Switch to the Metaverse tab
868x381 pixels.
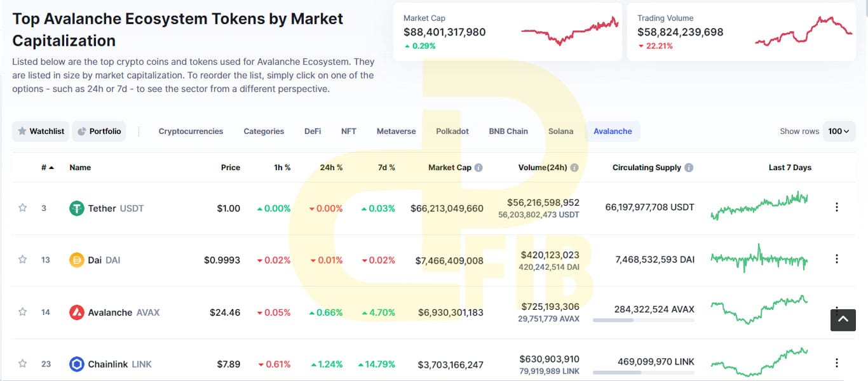(x=396, y=131)
